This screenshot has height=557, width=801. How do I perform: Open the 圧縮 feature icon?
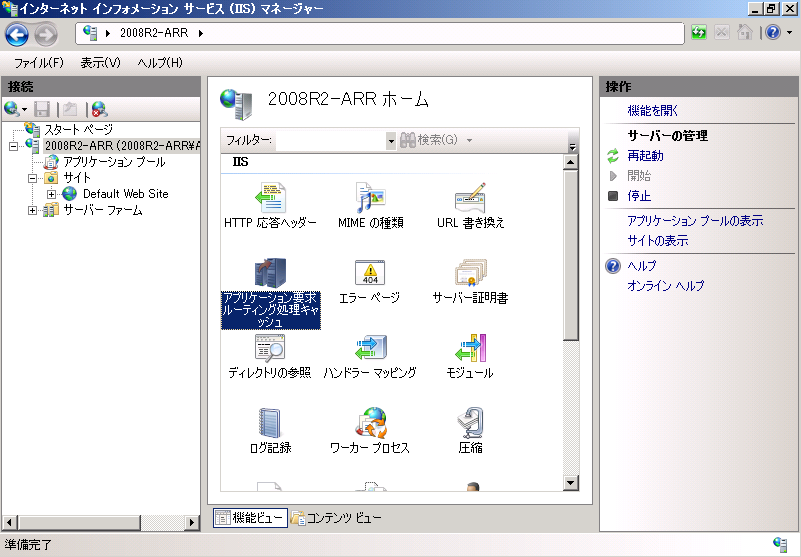pos(470,423)
